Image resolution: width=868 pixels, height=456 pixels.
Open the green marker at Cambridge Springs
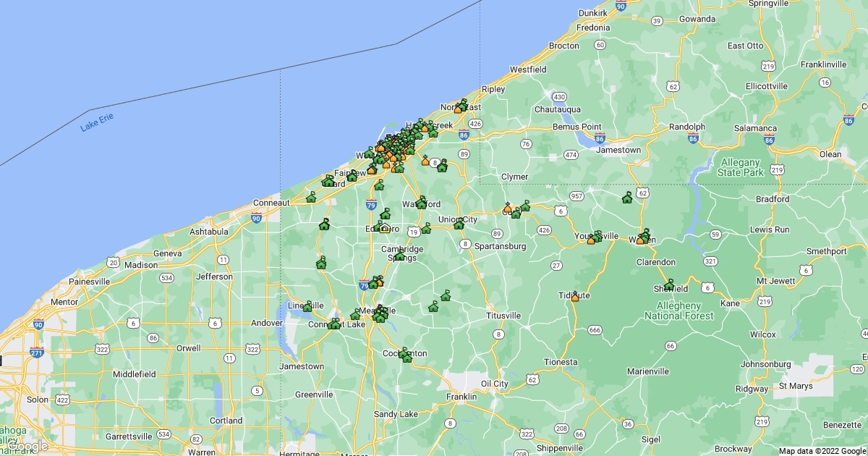tap(399, 256)
